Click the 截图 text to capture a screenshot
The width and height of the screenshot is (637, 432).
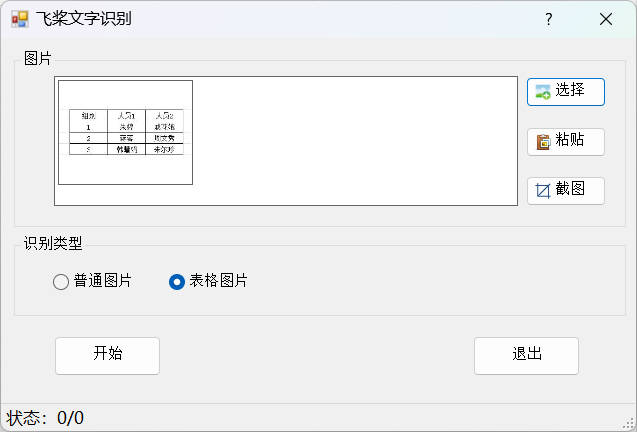570,189
